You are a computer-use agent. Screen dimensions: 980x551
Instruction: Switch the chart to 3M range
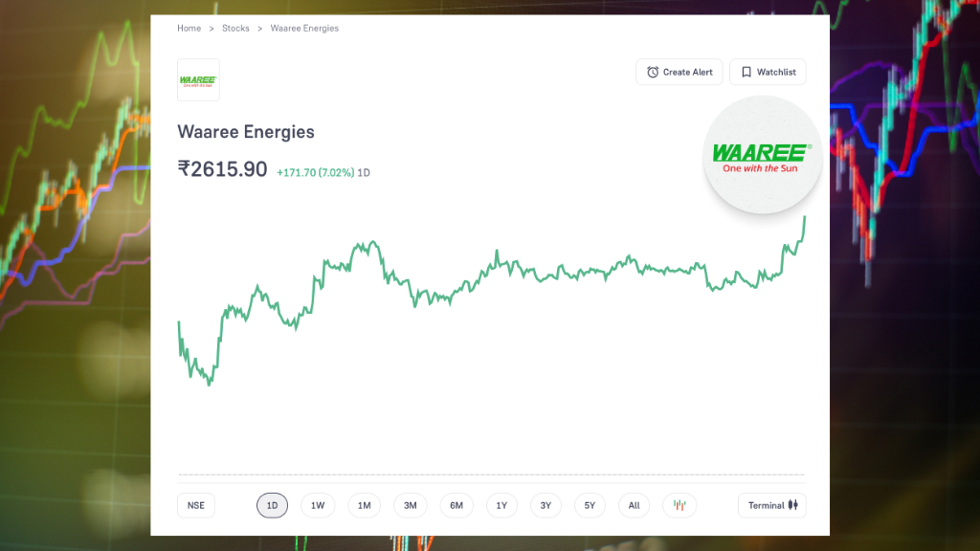click(410, 505)
